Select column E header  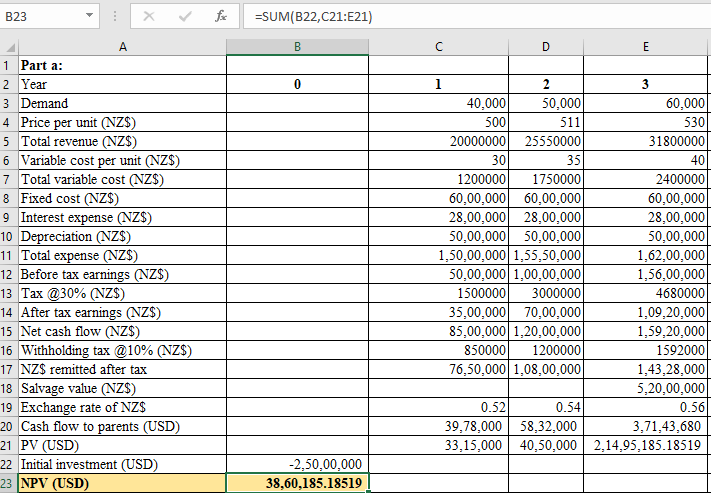tap(645, 46)
